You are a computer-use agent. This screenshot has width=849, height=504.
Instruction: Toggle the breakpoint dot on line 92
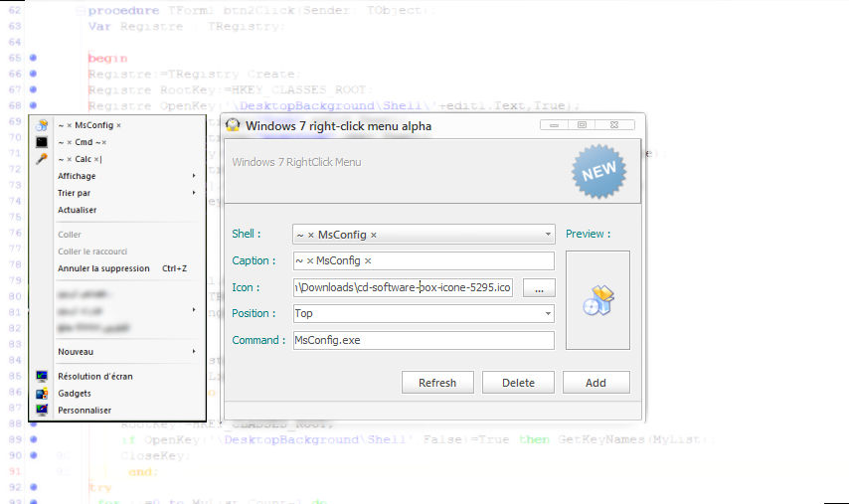[x=33, y=487]
